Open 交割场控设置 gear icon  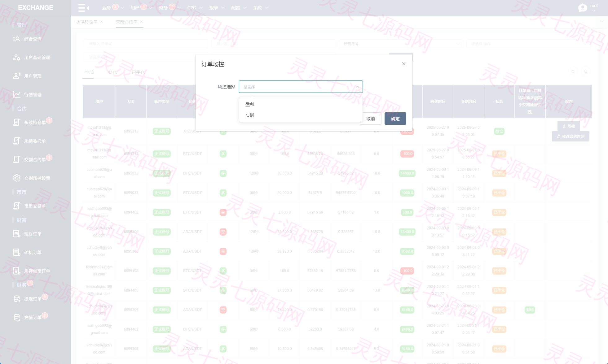(16, 178)
